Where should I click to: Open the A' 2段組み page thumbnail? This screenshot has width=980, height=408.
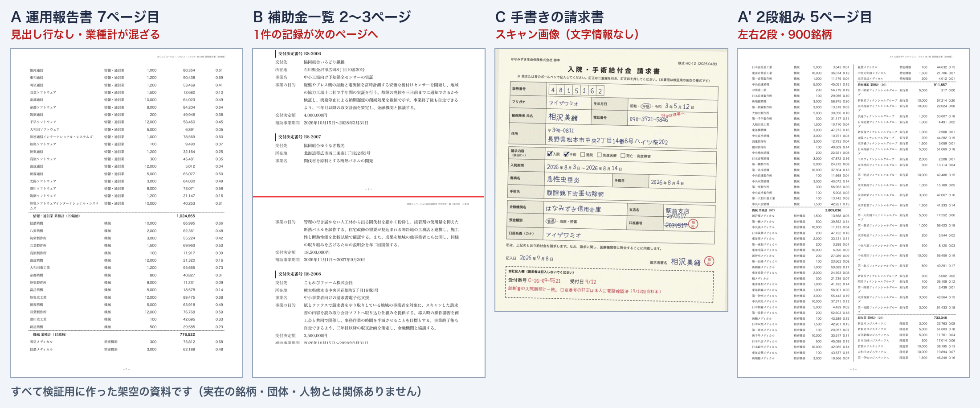point(853,213)
